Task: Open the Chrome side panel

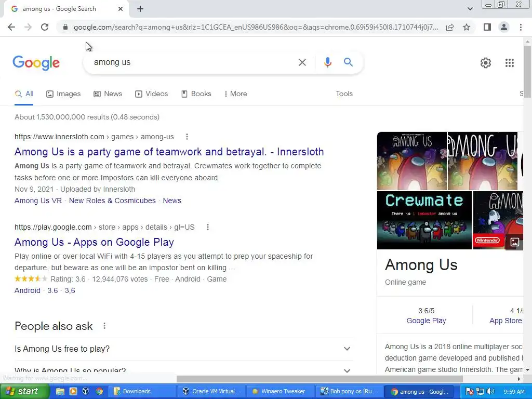Action: pyautogui.click(x=487, y=27)
